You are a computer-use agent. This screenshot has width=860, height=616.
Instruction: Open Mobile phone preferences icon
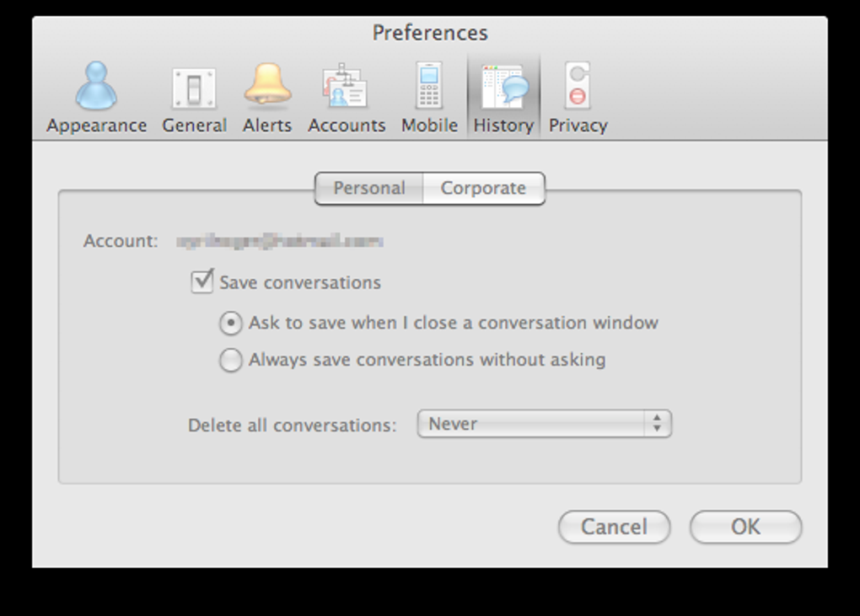[429, 88]
